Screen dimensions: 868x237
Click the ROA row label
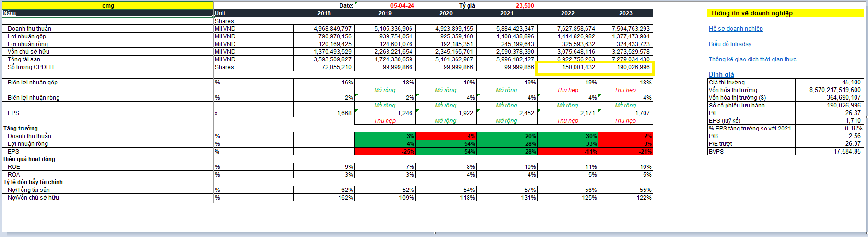click(14, 175)
